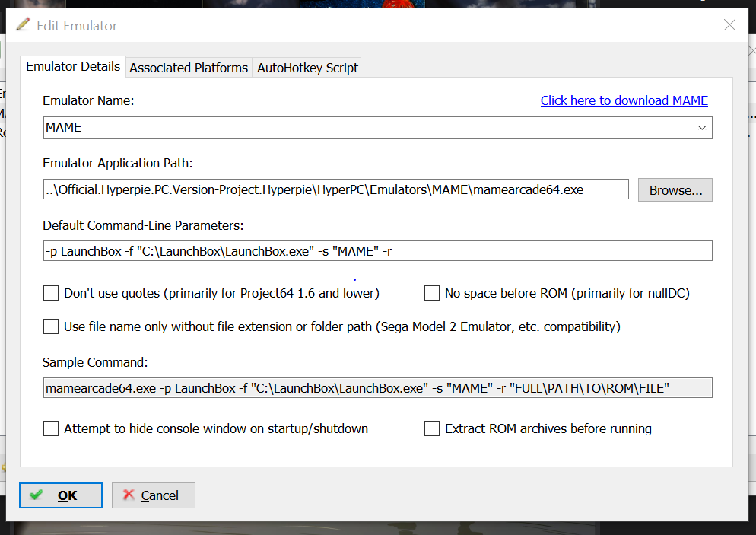Viewport: 756px width, 535px height.
Task: Browse for the emulator application path
Action: (675, 190)
